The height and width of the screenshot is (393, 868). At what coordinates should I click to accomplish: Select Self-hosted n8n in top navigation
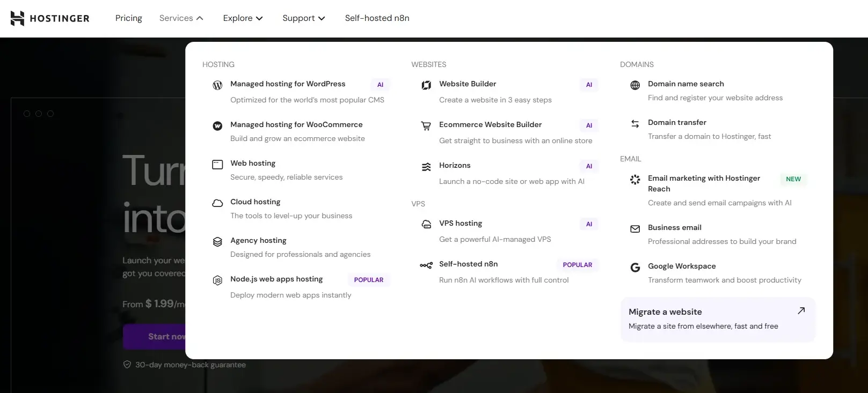pyautogui.click(x=377, y=18)
